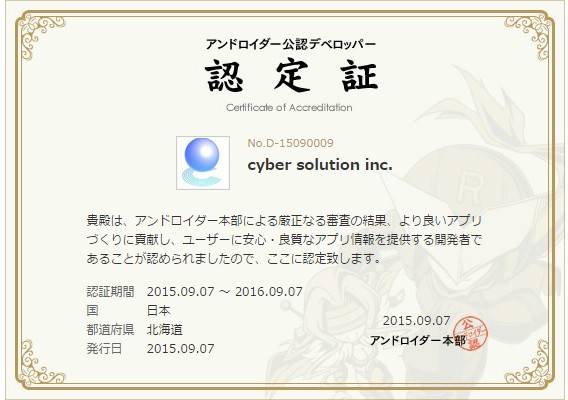Click the large 認定証 title
This screenshot has height=400, width=568.
coord(292,76)
